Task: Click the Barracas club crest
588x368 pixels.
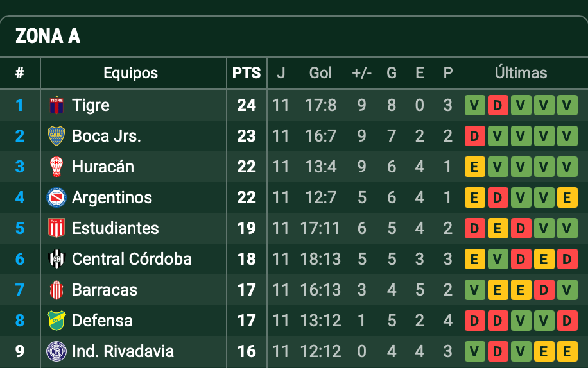Action: [x=56, y=290]
